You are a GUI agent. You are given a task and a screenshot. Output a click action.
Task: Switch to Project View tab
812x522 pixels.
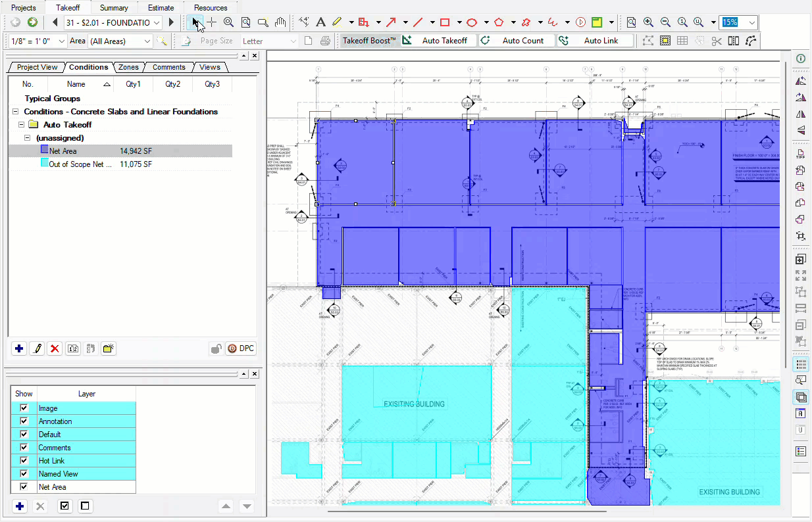click(37, 67)
